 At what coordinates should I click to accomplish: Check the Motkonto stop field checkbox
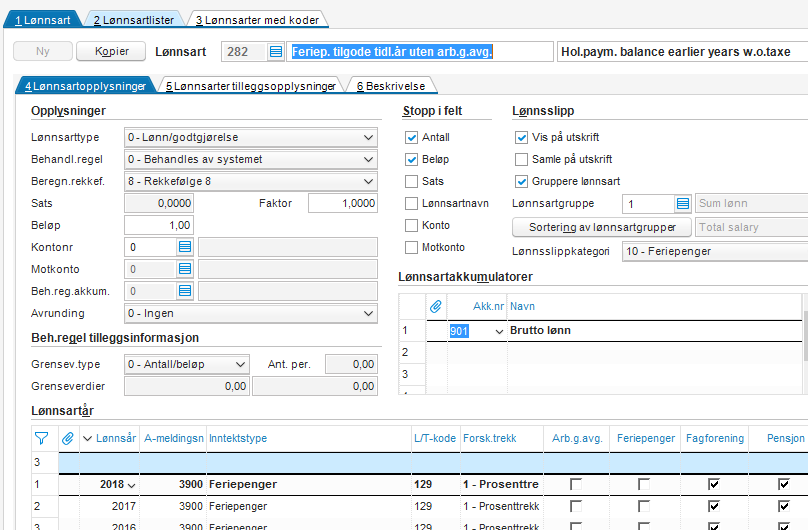pos(411,247)
